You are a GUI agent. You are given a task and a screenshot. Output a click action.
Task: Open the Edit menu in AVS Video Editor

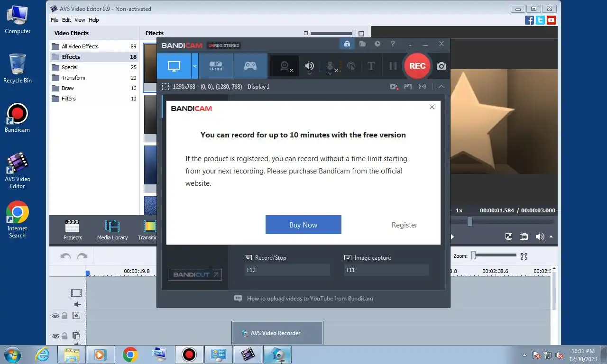point(66,20)
